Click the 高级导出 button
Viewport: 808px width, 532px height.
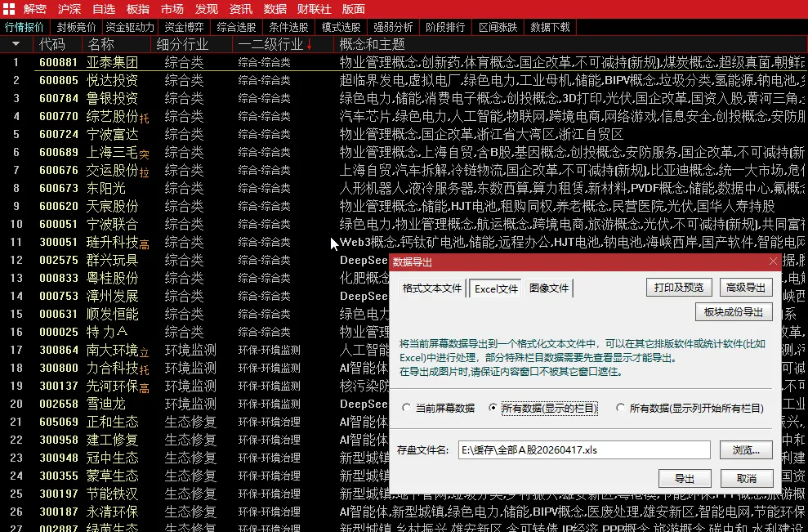[x=746, y=287]
